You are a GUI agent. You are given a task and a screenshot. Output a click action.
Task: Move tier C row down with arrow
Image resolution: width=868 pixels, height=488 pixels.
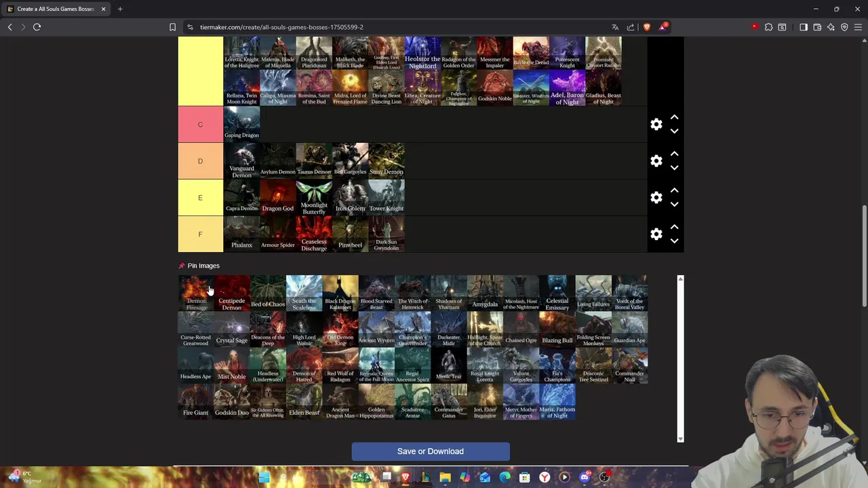674,131
